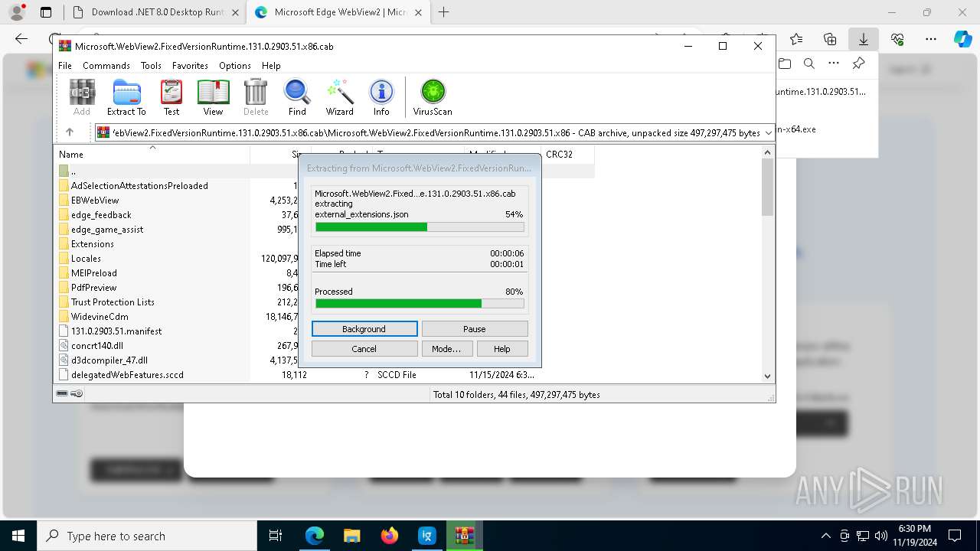Pin the downloads panel

pyautogui.click(x=858, y=64)
